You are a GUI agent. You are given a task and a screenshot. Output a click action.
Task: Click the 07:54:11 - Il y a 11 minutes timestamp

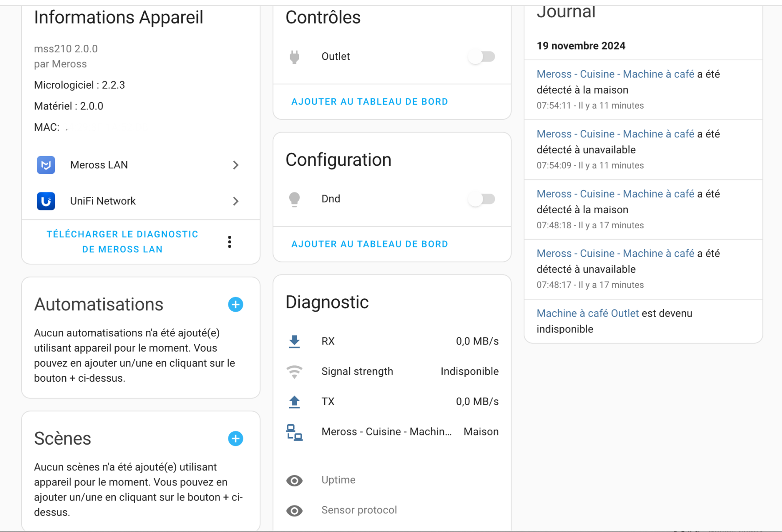[x=590, y=106]
